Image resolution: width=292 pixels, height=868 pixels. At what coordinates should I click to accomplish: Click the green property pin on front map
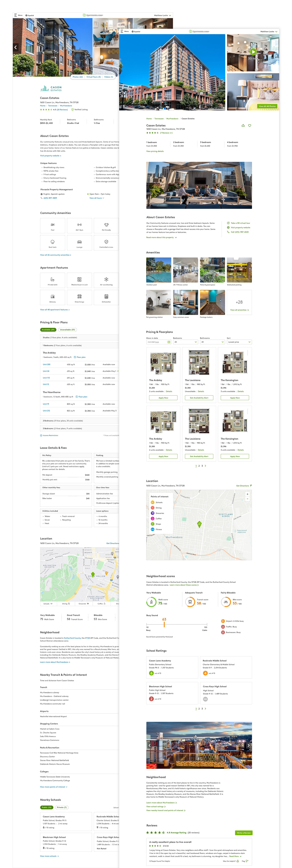[199, 524]
